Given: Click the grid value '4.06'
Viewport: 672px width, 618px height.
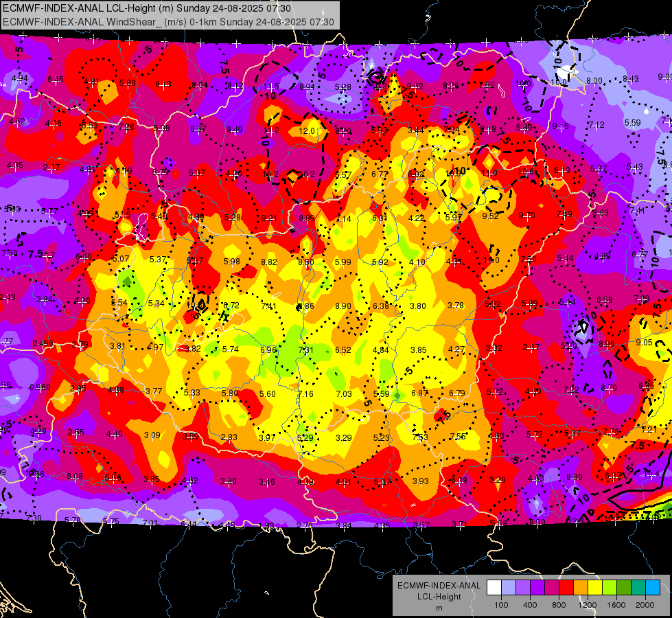Looking at the screenshot, I should [53, 124].
